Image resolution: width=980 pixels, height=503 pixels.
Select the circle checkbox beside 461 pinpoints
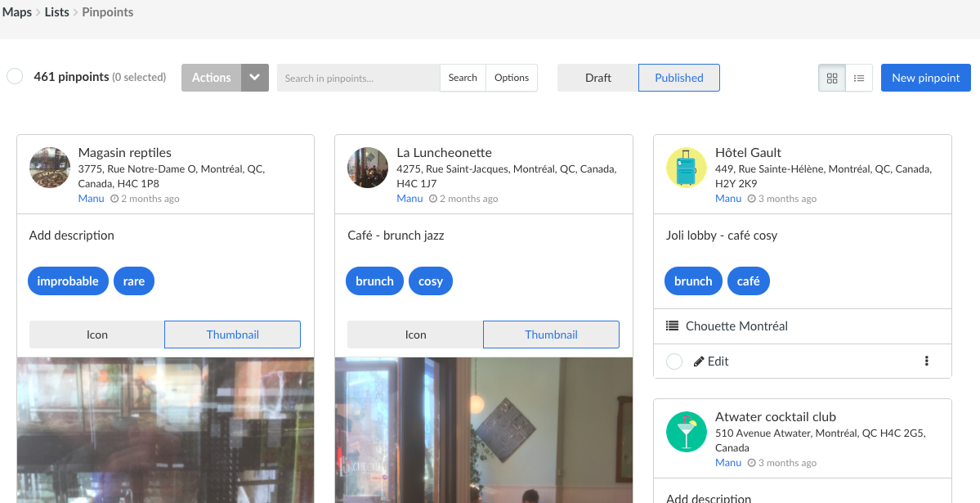(x=14, y=76)
